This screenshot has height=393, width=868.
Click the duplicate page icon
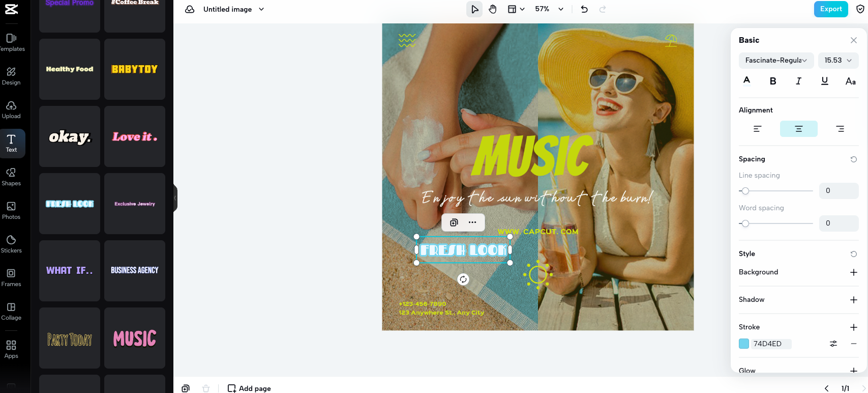(x=186, y=388)
